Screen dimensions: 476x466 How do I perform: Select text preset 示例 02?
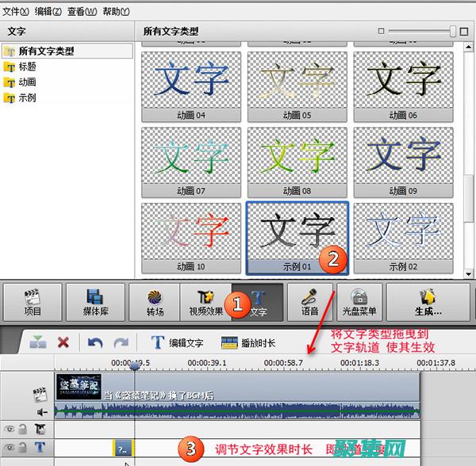(x=404, y=239)
